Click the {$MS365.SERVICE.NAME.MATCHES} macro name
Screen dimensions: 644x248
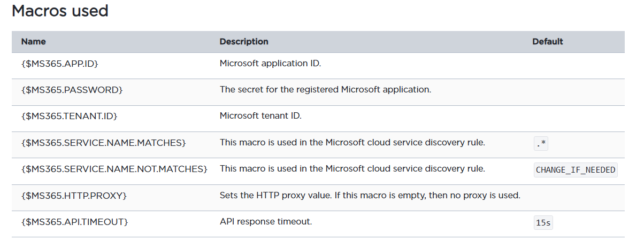[103, 142]
